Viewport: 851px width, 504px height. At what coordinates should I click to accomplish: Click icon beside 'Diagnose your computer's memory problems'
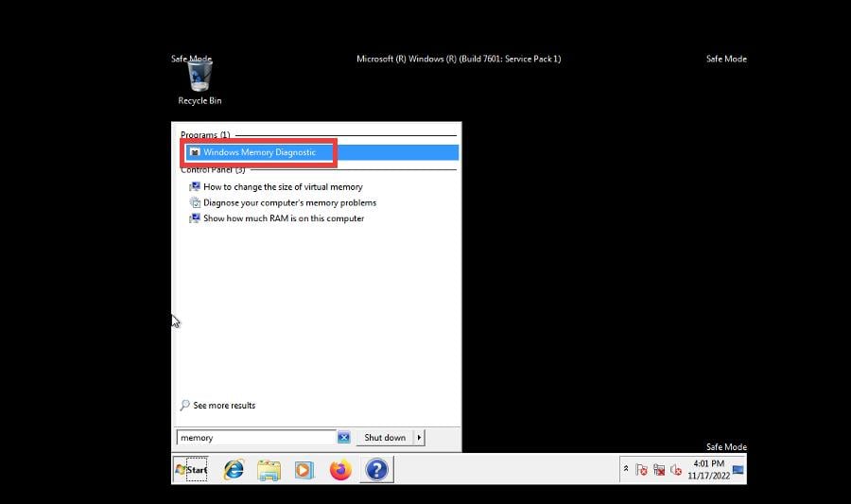pyautogui.click(x=195, y=202)
